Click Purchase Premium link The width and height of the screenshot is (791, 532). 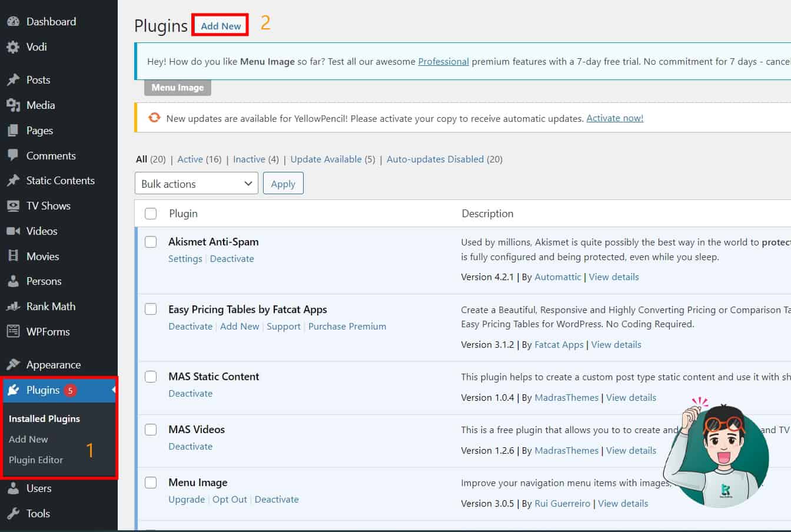coord(347,327)
